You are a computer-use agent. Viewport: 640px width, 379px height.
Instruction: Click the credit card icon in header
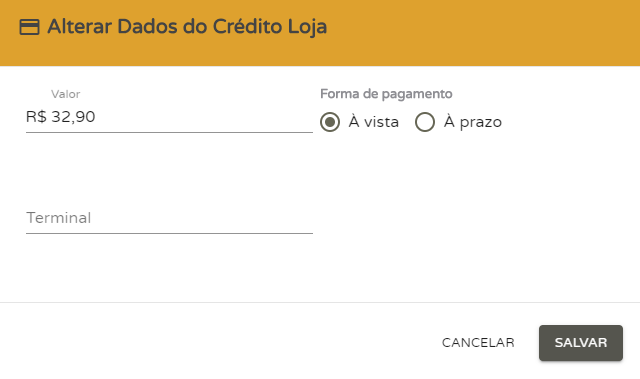pos(29,27)
